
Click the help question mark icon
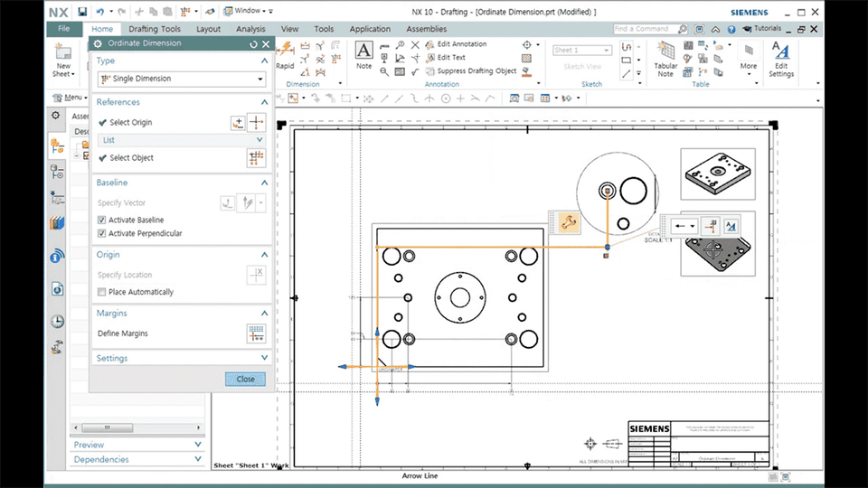pos(731,29)
